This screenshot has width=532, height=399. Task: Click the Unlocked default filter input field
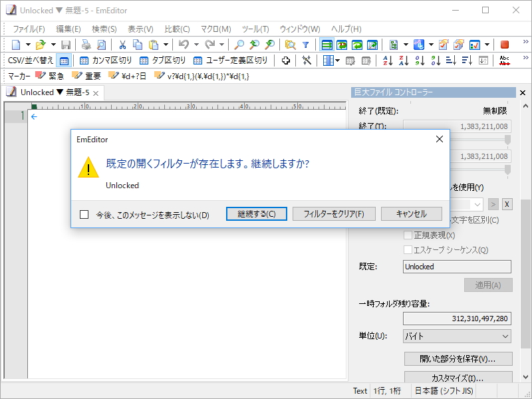point(456,266)
